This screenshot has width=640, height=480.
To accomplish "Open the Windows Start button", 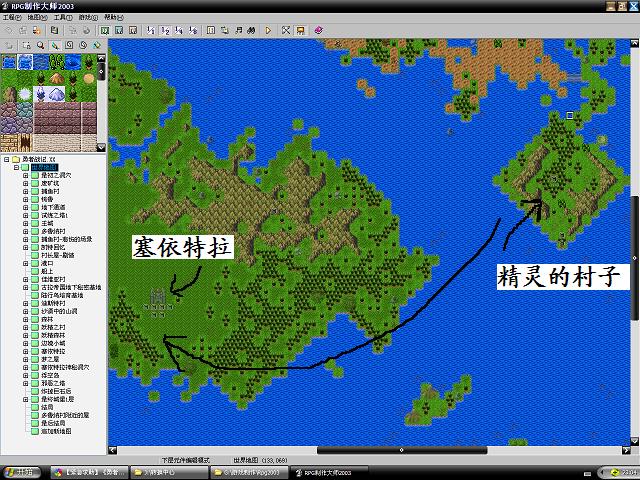I will click(x=21, y=472).
